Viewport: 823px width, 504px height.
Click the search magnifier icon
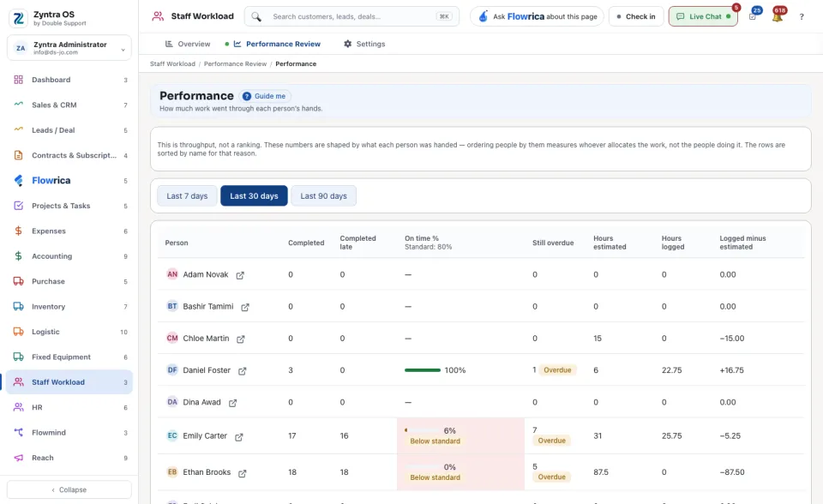pos(256,17)
